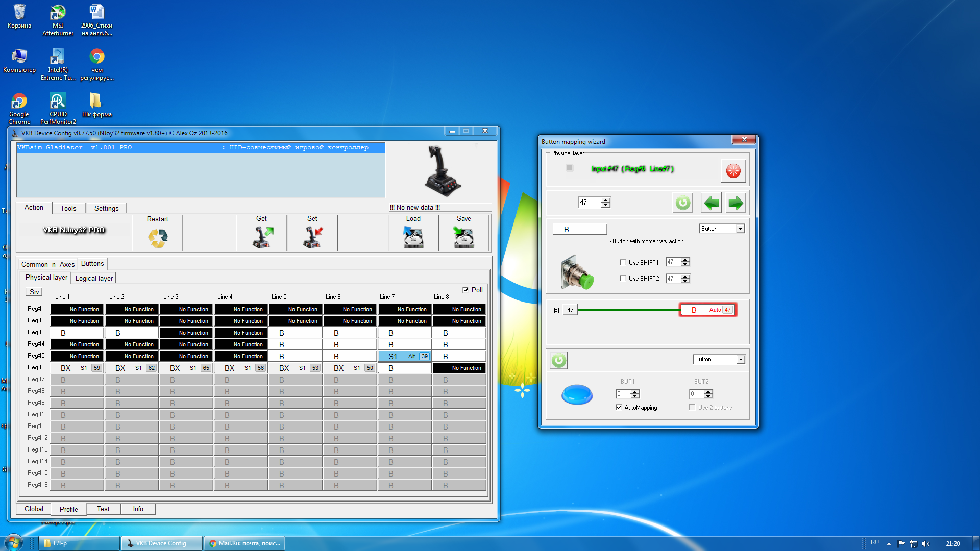Click the green push-button switch image

click(577, 272)
